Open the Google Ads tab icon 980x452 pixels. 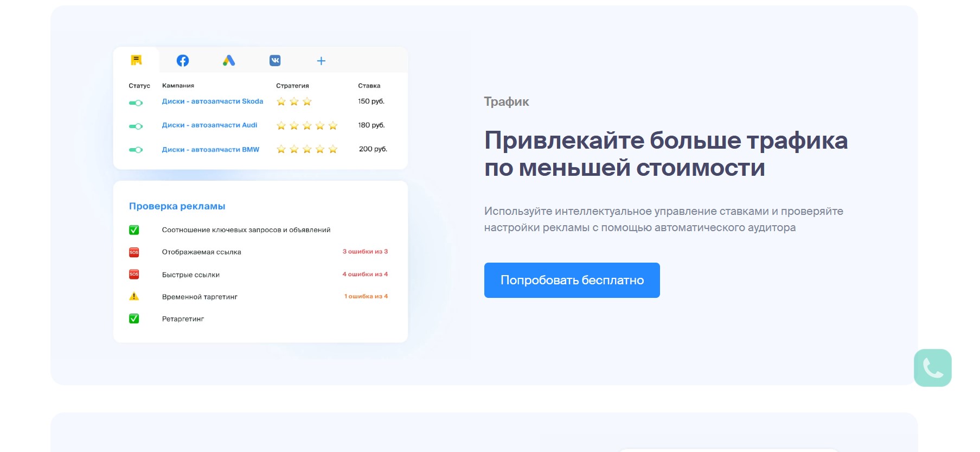229,61
